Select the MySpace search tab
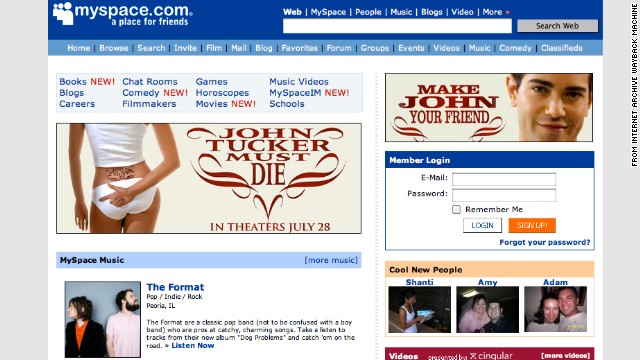Viewport: 640px width, 360px height. pos(328,12)
